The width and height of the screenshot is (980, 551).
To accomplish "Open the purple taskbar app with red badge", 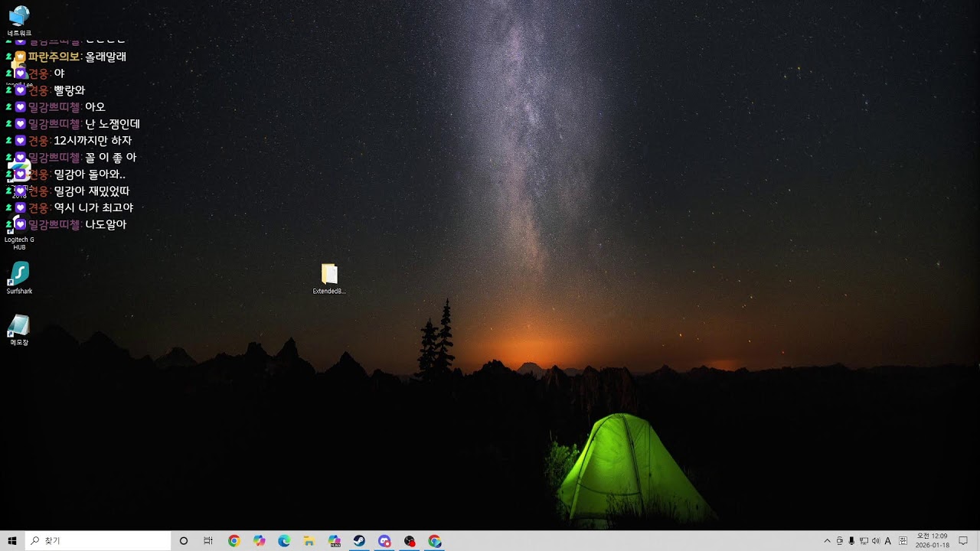I will [384, 541].
